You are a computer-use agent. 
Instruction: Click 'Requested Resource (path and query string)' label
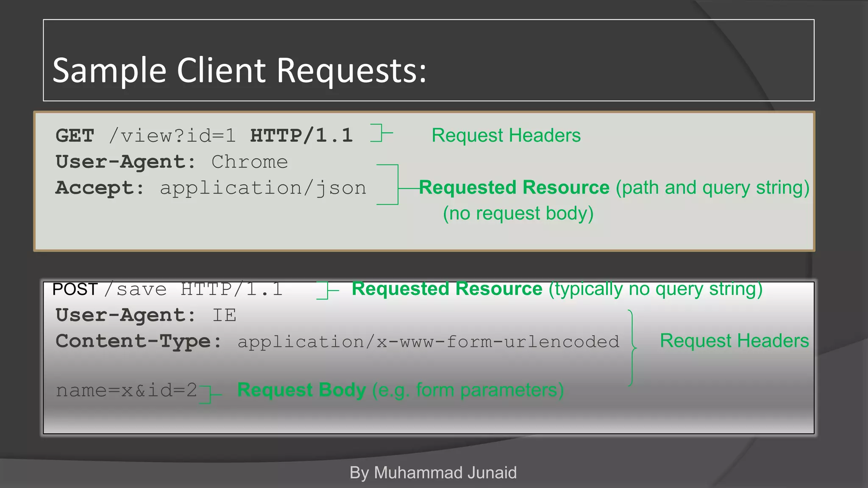(x=614, y=188)
